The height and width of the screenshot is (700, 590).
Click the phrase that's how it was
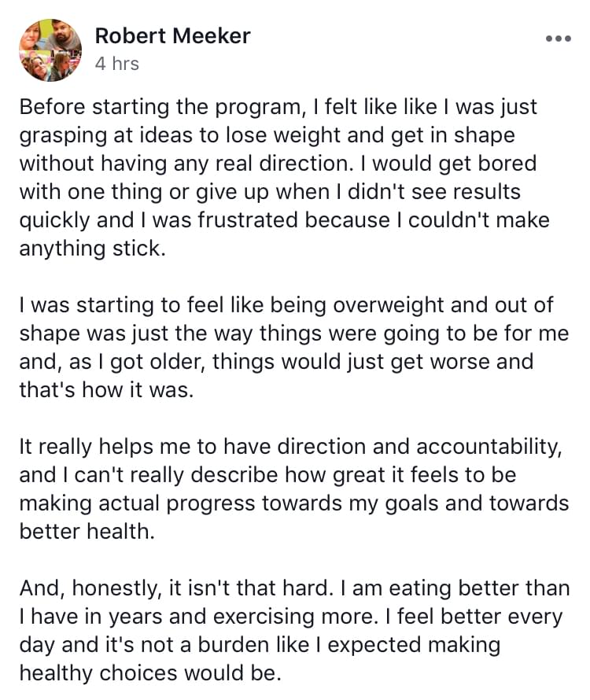[106, 390]
